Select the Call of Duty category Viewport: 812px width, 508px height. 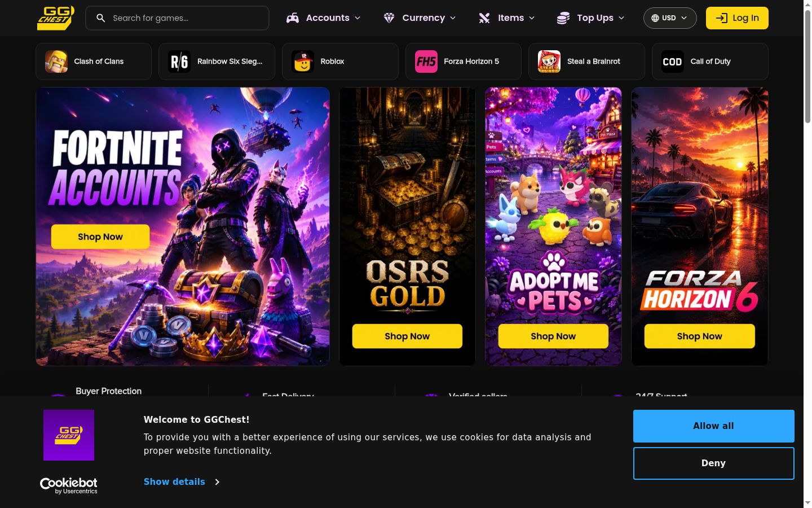(710, 62)
